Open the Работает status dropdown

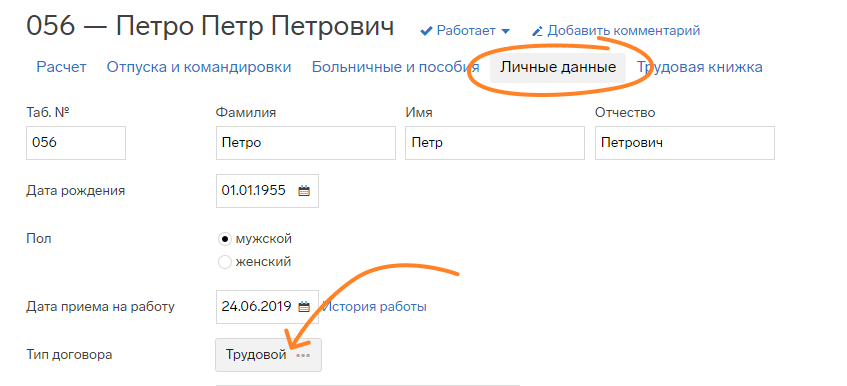[x=466, y=31]
